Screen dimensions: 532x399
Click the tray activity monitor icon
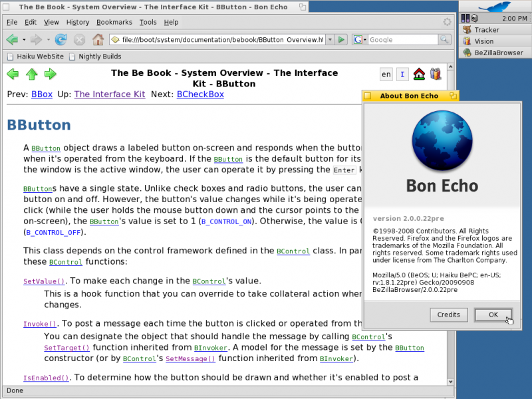465,18
